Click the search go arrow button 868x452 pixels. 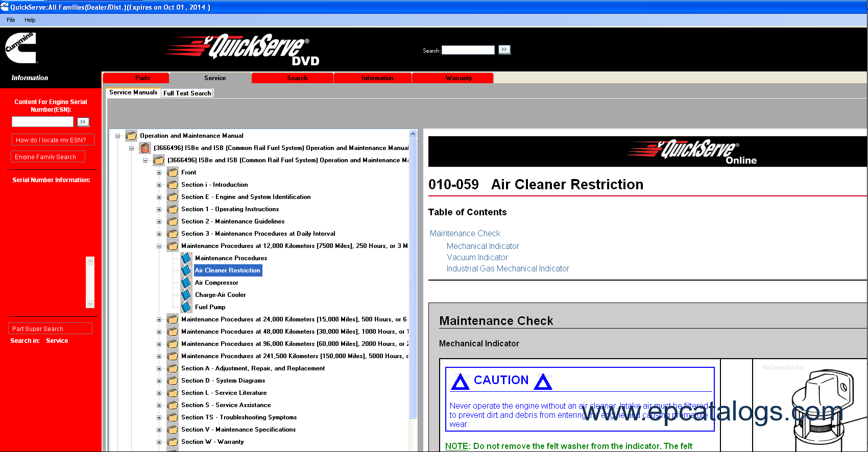tap(504, 49)
